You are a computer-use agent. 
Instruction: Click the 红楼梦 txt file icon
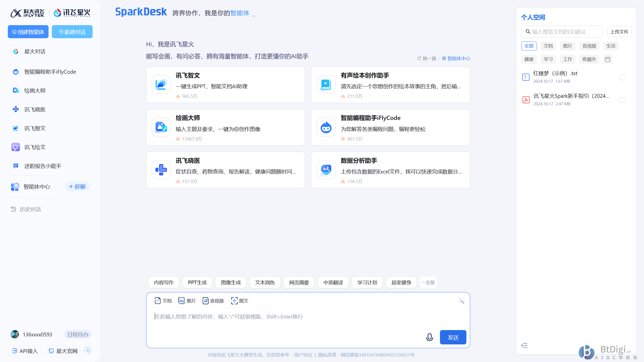click(526, 77)
